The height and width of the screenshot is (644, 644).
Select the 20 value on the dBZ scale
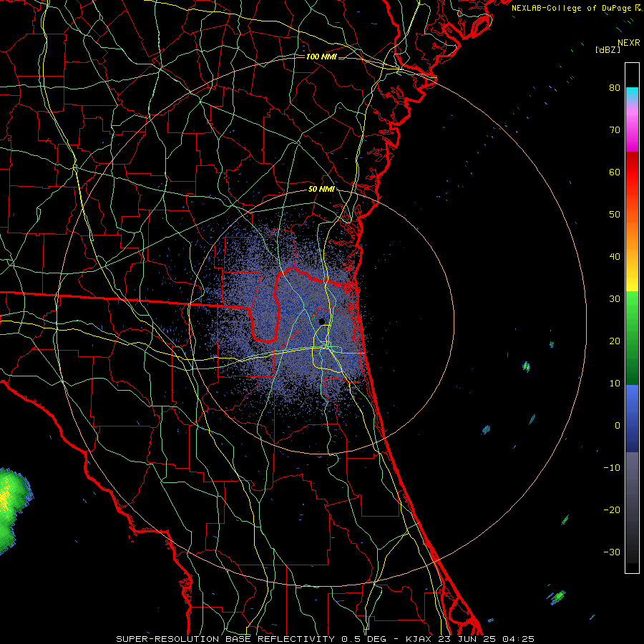(x=615, y=341)
